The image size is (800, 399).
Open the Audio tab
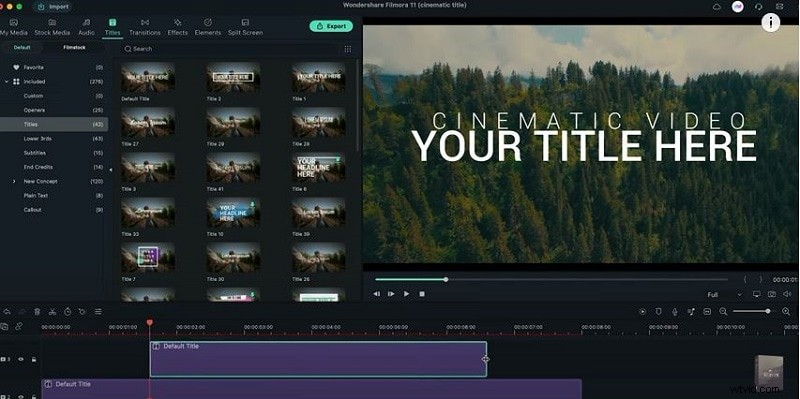coord(86,27)
